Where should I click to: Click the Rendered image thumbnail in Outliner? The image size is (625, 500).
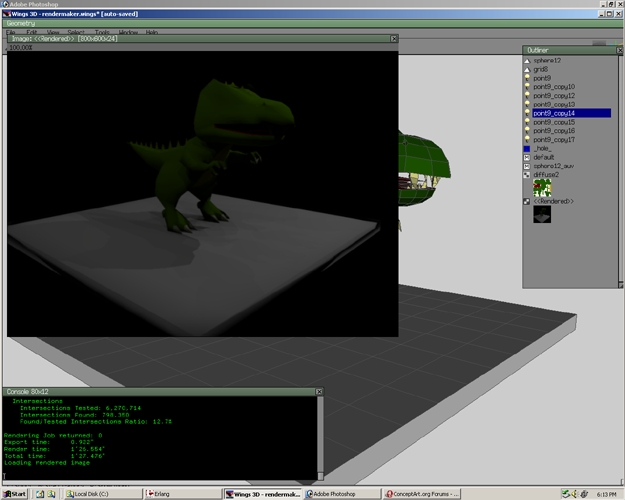(x=542, y=215)
